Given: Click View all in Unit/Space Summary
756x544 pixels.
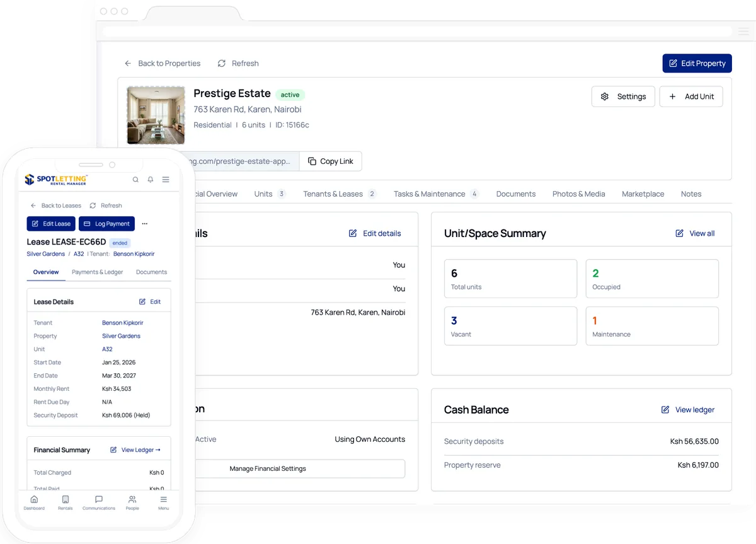Looking at the screenshot, I should (695, 233).
